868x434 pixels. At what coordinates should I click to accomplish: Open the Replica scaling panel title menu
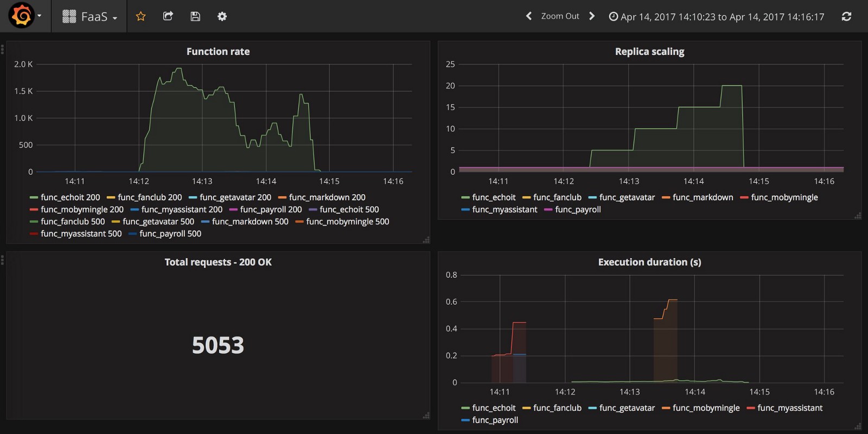(x=649, y=52)
